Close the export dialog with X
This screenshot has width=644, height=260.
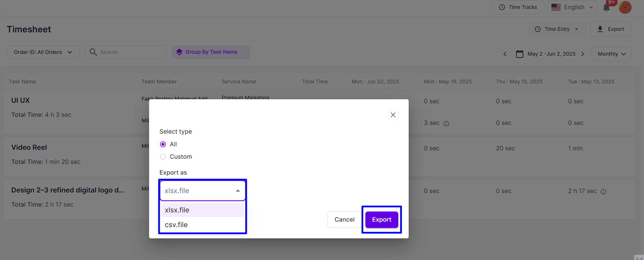coord(393,115)
